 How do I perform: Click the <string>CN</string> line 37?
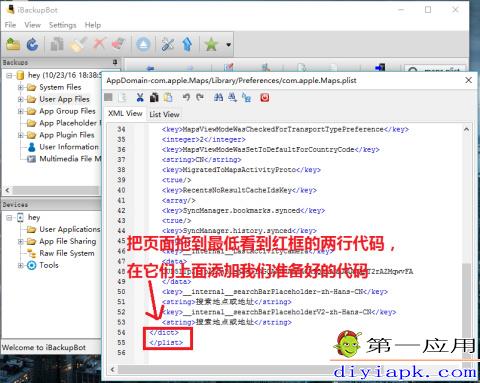point(201,160)
